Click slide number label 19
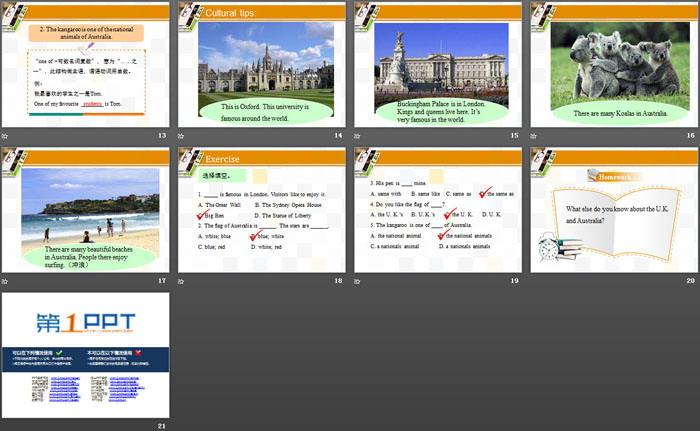The height and width of the screenshot is (431, 700). pyautogui.click(x=514, y=280)
